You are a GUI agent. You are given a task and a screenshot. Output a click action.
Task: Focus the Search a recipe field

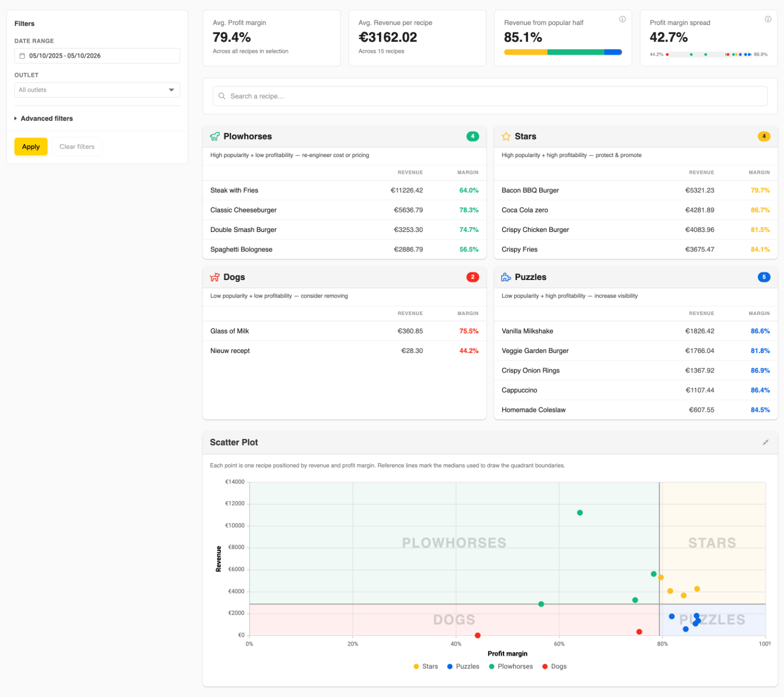pyautogui.click(x=490, y=96)
